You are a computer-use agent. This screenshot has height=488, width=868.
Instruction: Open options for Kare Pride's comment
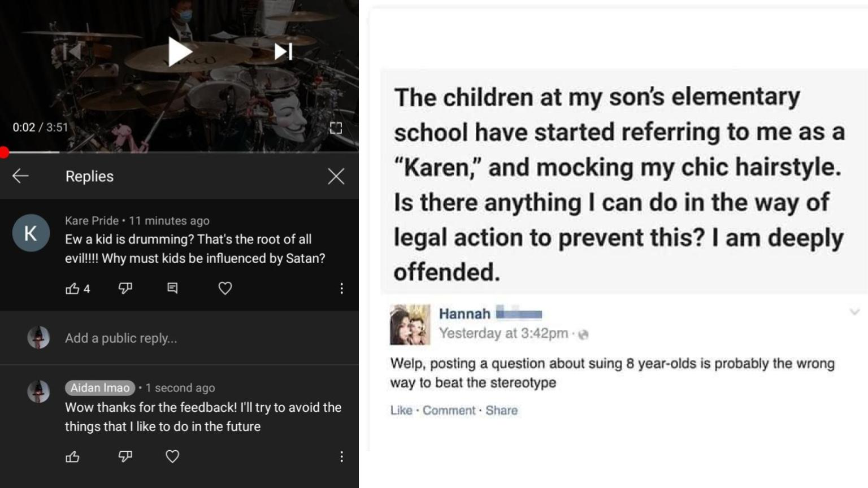pyautogui.click(x=341, y=288)
